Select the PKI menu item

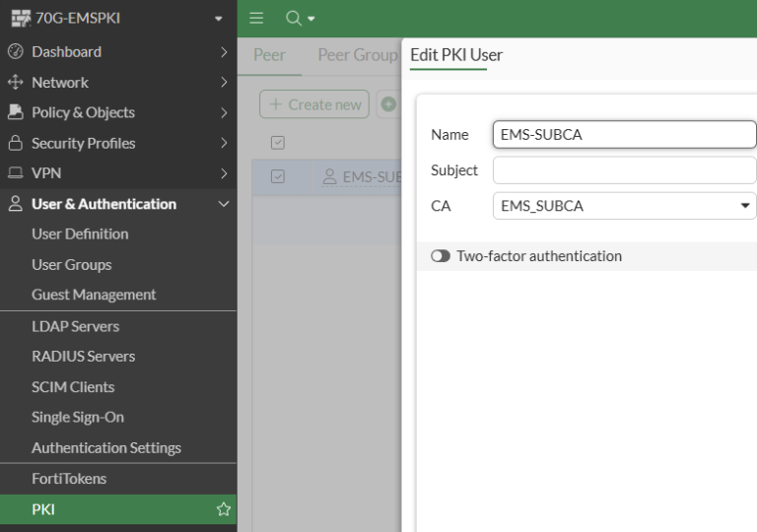[118, 509]
